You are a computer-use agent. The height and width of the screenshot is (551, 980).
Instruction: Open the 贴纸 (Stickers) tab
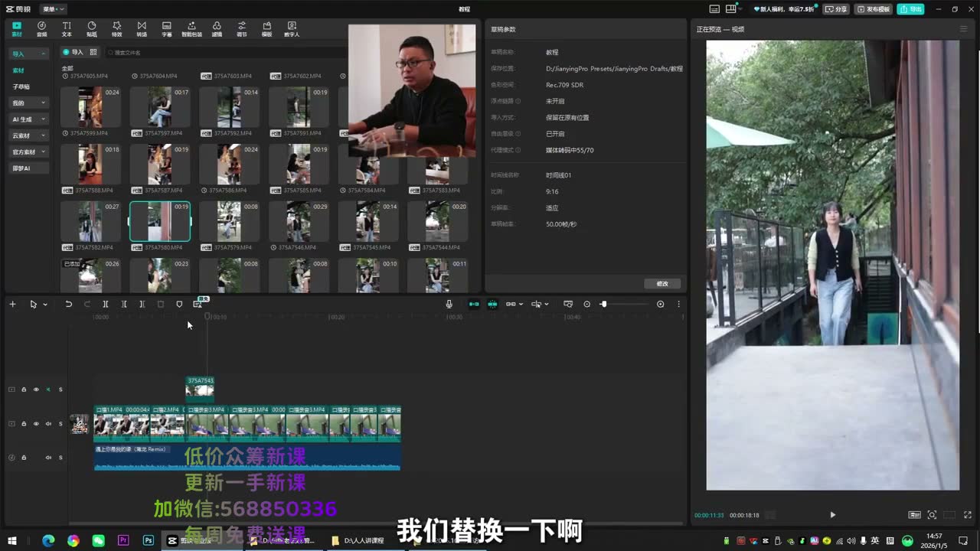pyautogui.click(x=92, y=29)
